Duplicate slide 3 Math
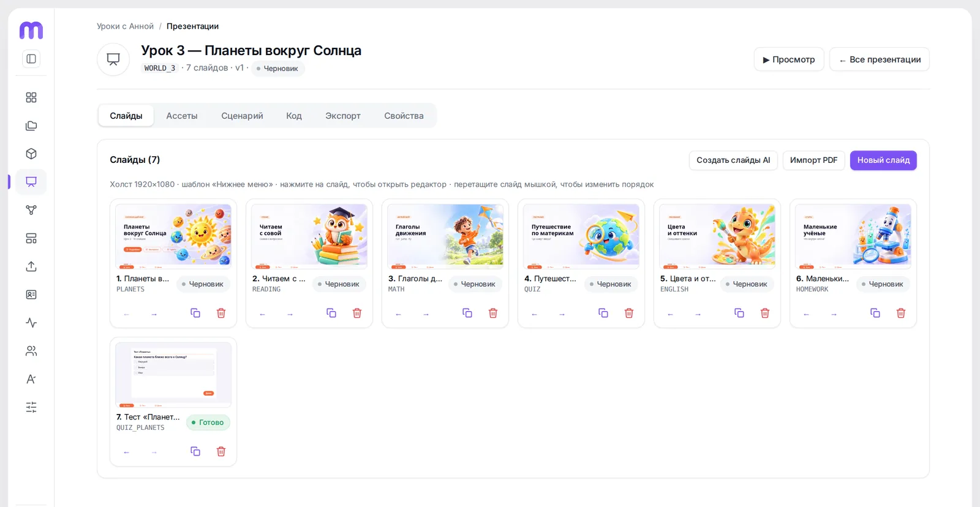Image resolution: width=980 pixels, height=507 pixels. tap(467, 313)
